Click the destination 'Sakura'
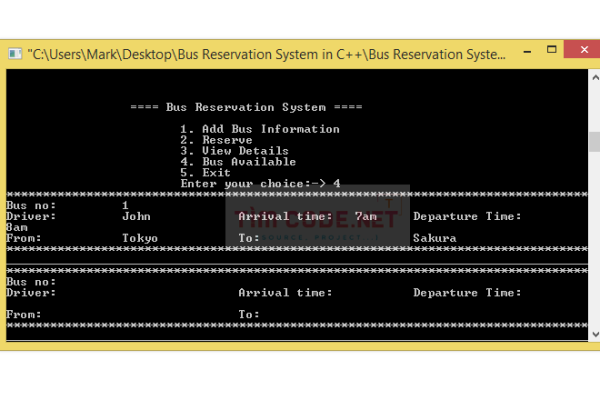 point(435,238)
